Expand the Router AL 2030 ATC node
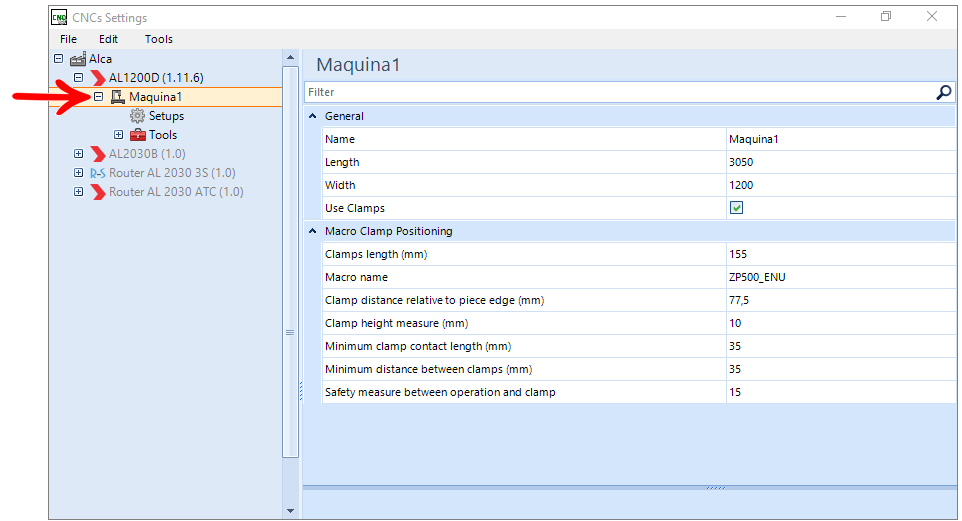962x521 pixels. pos(79,192)
